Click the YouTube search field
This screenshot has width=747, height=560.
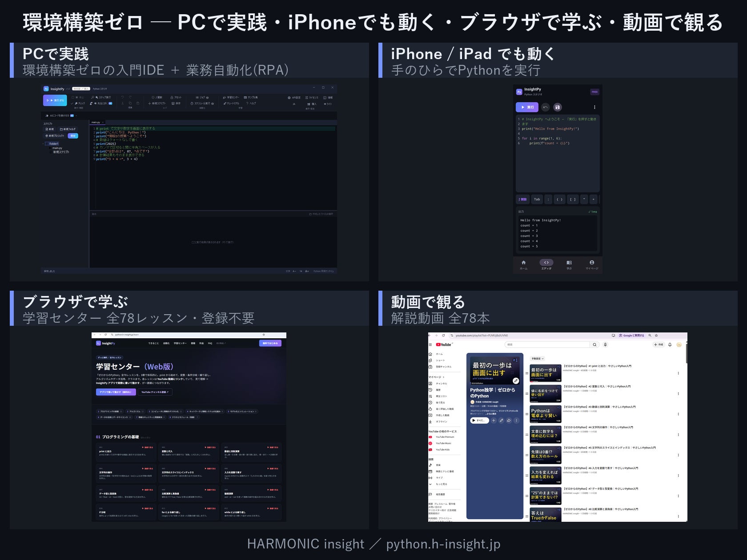coord(547,344)
